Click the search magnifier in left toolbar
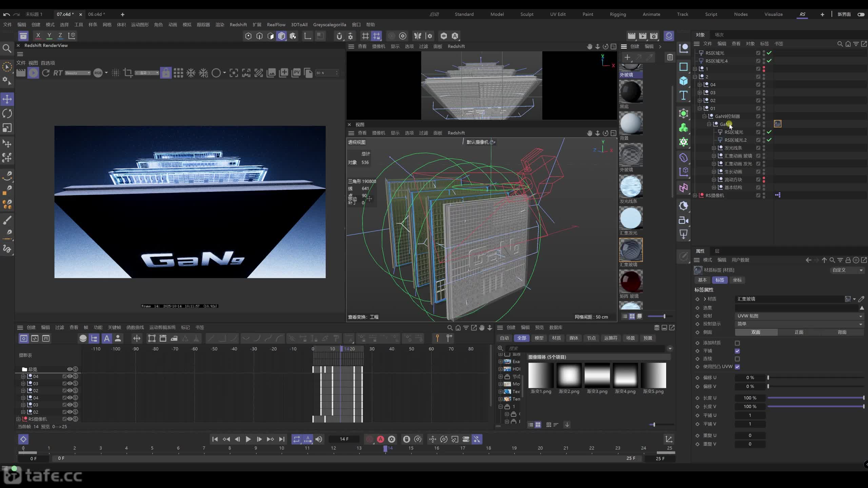Image resolution: width=868 pixels, height=488 pixels. click(x=7, y=48)
